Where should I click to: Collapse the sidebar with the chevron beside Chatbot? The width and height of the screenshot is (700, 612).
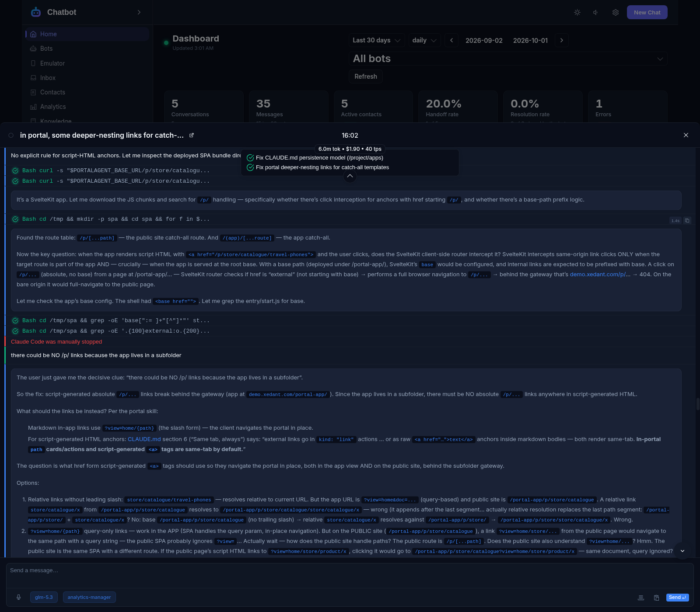pyautogui.click(x=139, y=12)
